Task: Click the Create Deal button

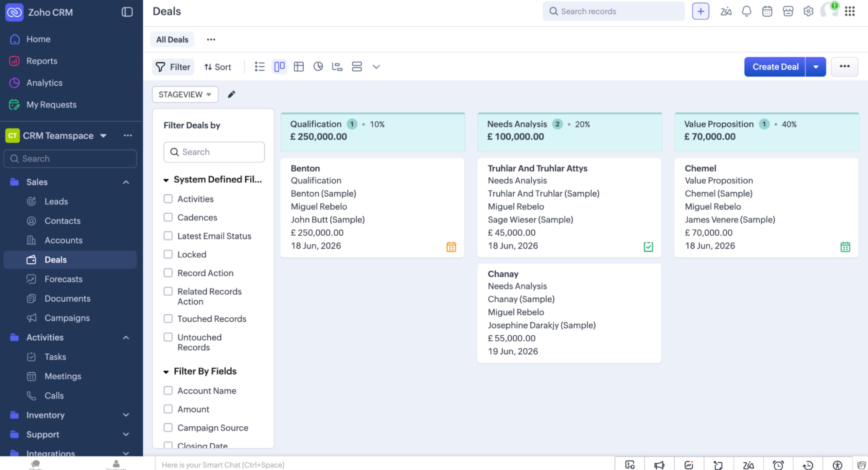Action: coord(775,67)
